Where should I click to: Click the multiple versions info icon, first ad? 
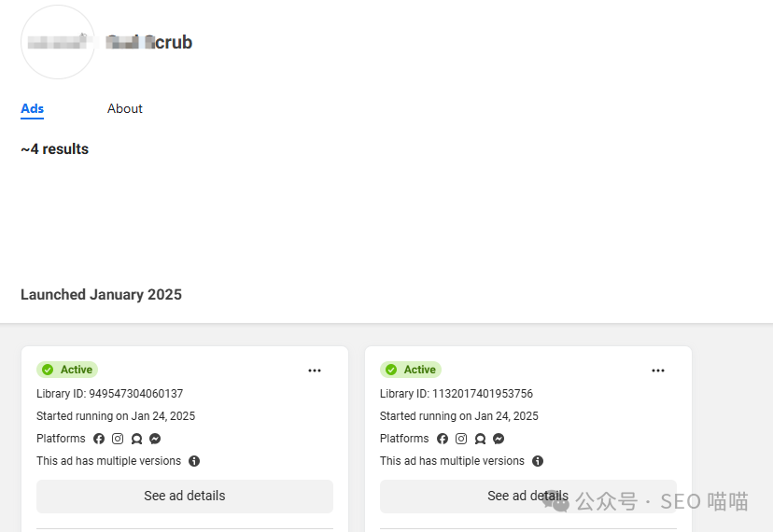[x=194, y=461]
